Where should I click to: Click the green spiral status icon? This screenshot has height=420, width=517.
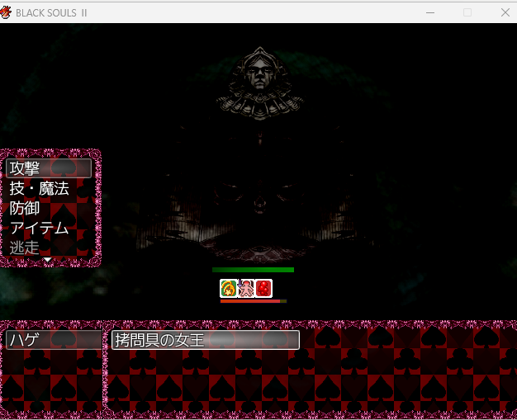click(x=229, y=288)
